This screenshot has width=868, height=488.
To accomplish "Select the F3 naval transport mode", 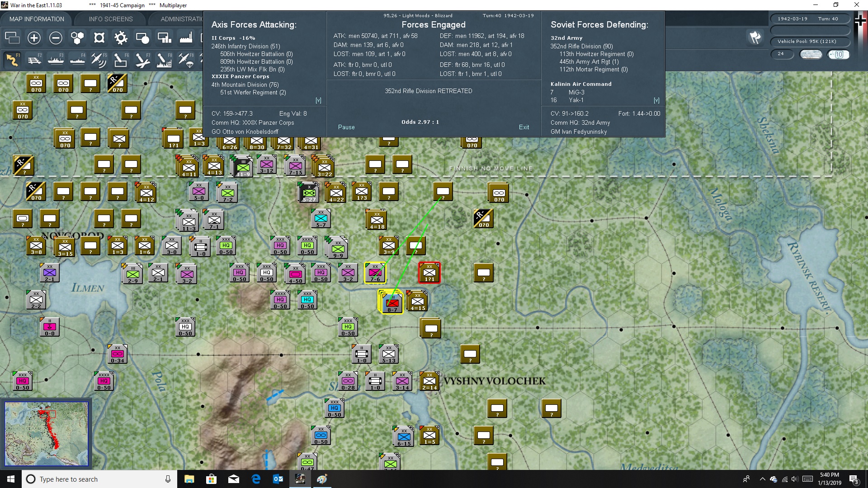I will point(56,60).
